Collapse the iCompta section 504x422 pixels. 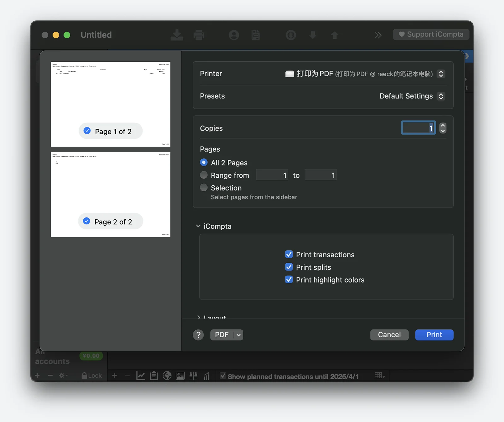coord(198,226)
